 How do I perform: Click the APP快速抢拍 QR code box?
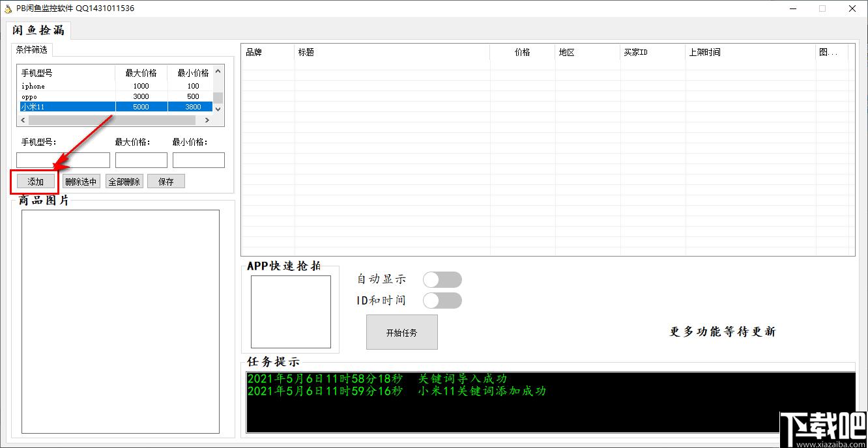291,312
